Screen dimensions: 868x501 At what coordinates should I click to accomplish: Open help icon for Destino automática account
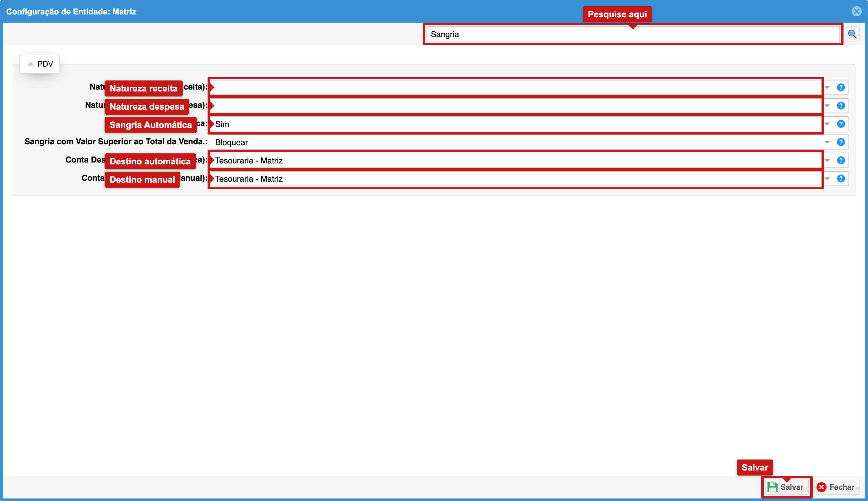point(841,160)
